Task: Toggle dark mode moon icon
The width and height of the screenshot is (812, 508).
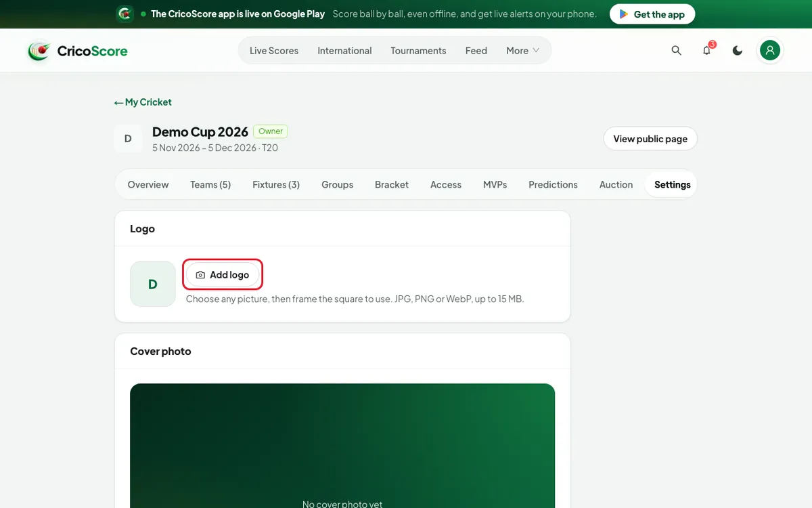Action: click(x=738, y=51)
